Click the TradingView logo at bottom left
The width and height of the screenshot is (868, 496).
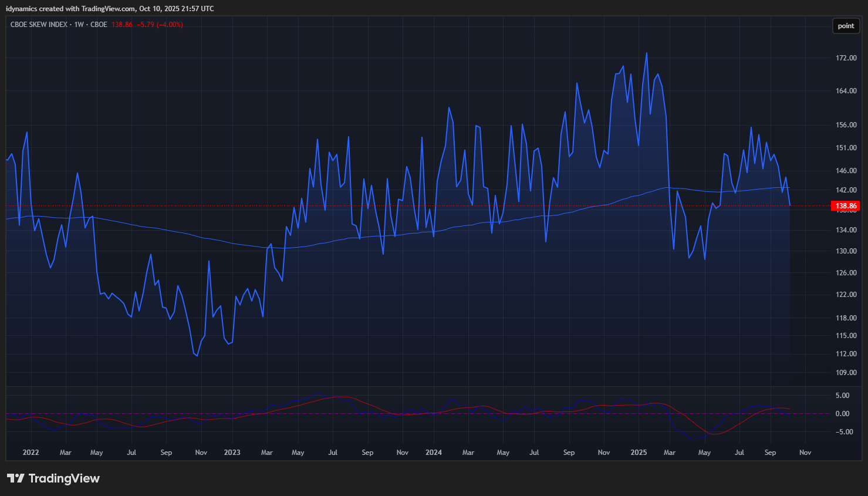pyautogui.click(x=53, y=478)
